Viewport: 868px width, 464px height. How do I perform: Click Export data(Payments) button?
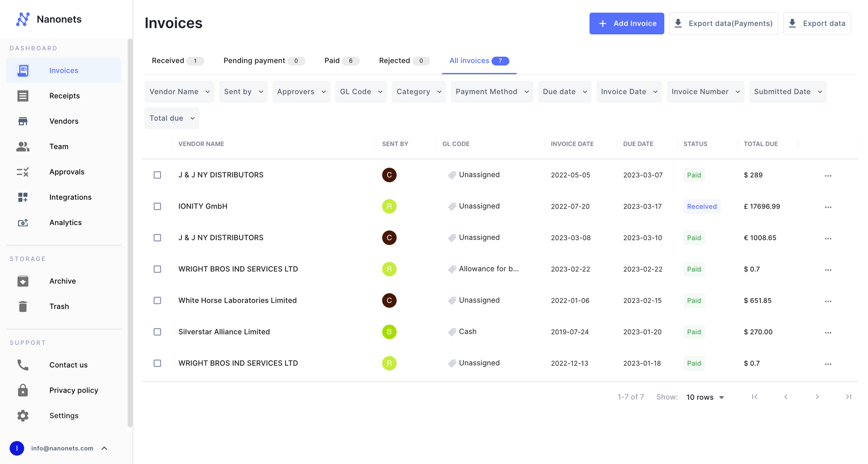pos(723,23)
